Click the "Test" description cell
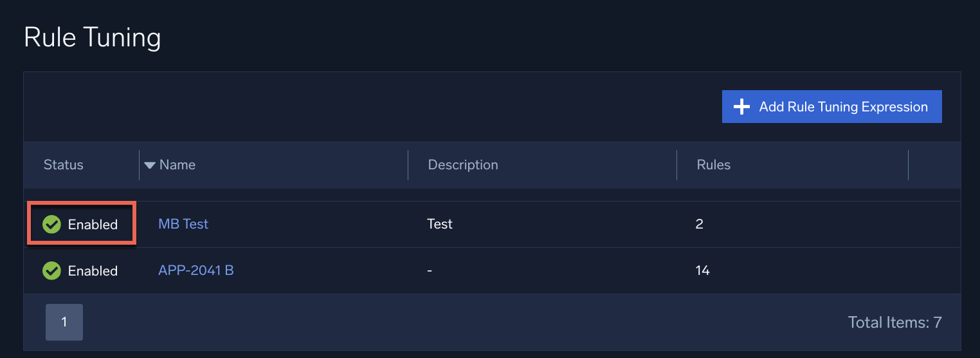The height and width of the screenshot is (358, 980). coord(440,224)
